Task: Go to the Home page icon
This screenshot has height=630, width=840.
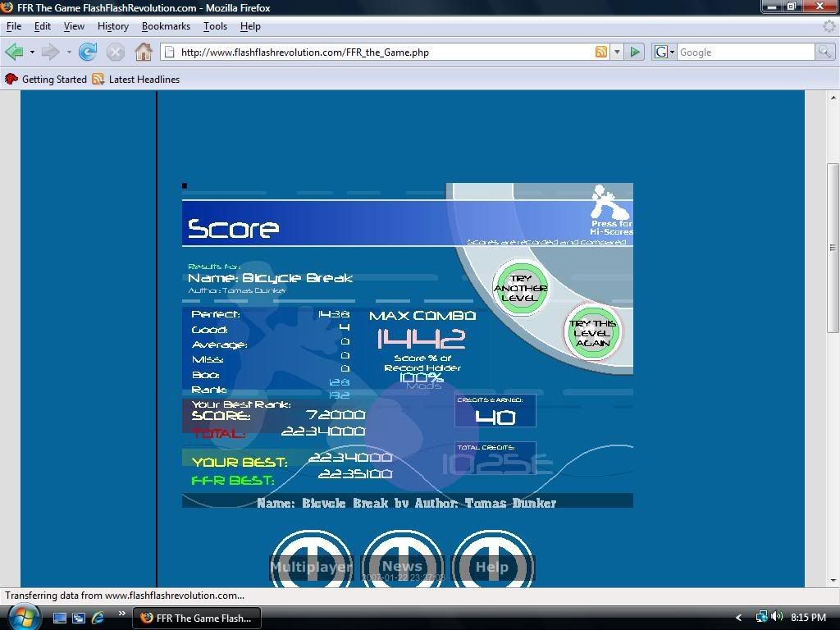Action: 144,52
